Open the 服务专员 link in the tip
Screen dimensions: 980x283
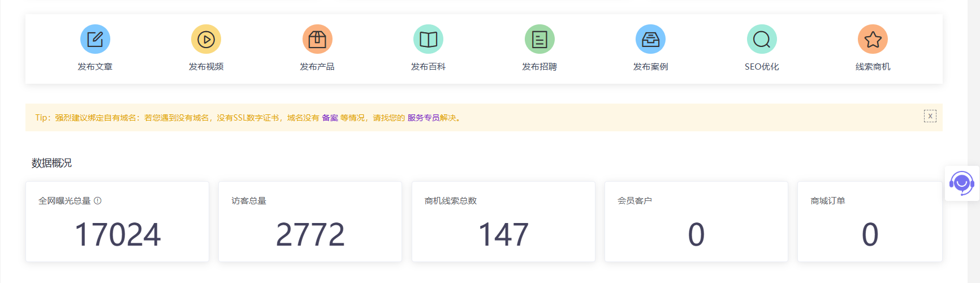(424, 118)
